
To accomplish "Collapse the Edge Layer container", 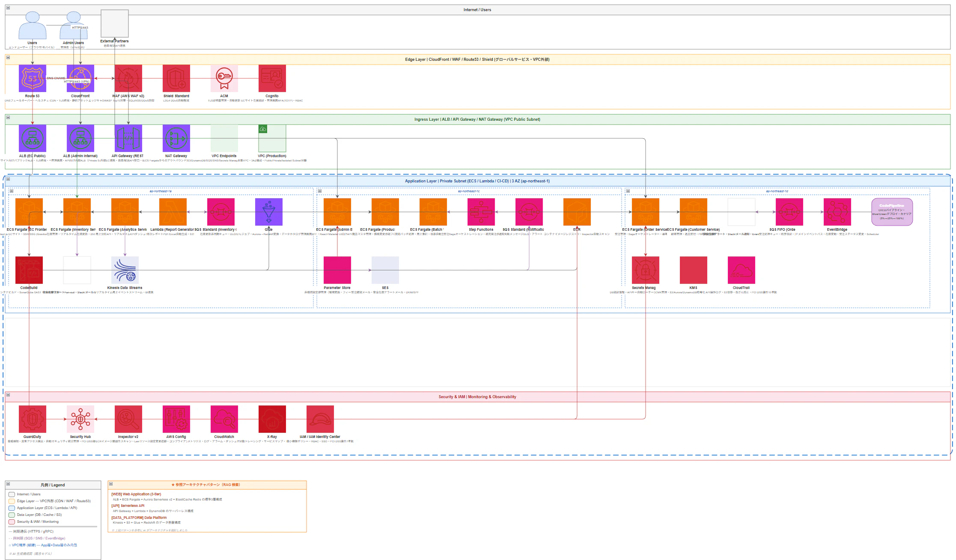I will (x=8, y=57).
